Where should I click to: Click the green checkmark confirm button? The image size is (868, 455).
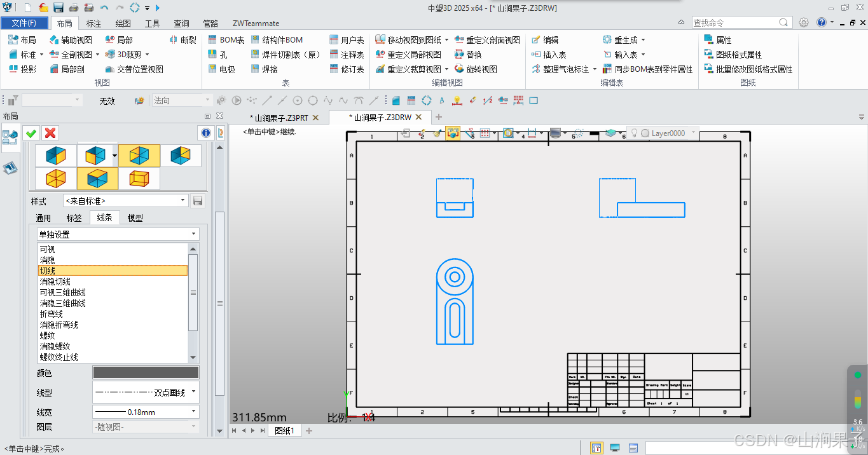[31, 133]
